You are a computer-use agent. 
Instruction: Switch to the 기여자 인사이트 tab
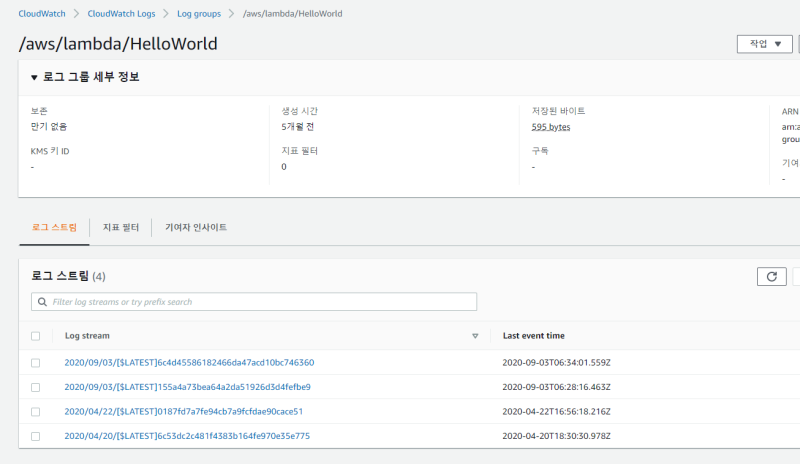[x=196, y=228]
